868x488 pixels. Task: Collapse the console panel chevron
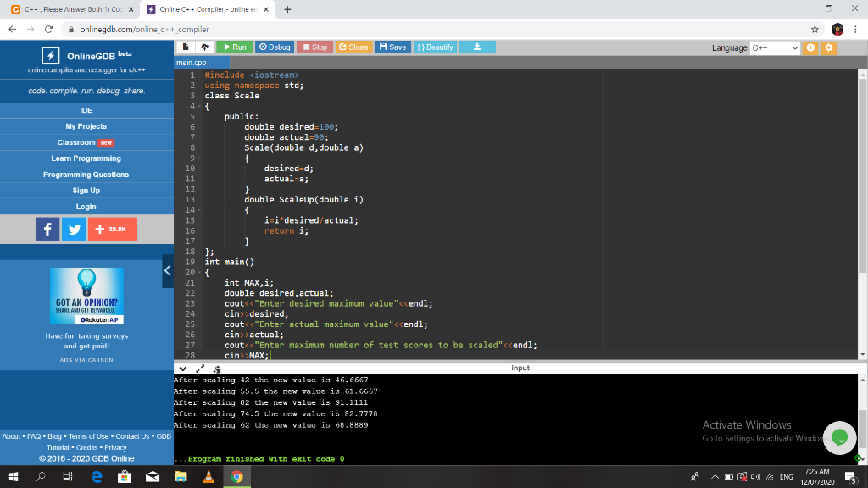coord(183,369)
